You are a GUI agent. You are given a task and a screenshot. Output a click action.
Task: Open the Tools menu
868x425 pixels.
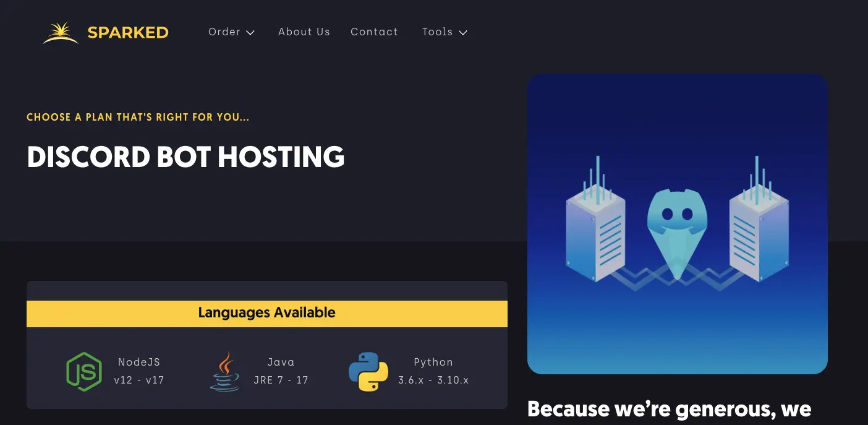(445, 32)
